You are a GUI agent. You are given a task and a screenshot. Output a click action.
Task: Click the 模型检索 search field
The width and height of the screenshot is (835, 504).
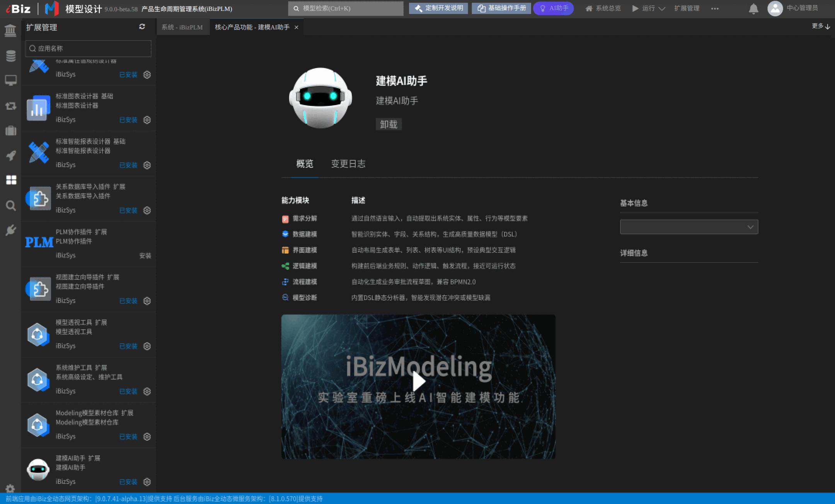346,8
